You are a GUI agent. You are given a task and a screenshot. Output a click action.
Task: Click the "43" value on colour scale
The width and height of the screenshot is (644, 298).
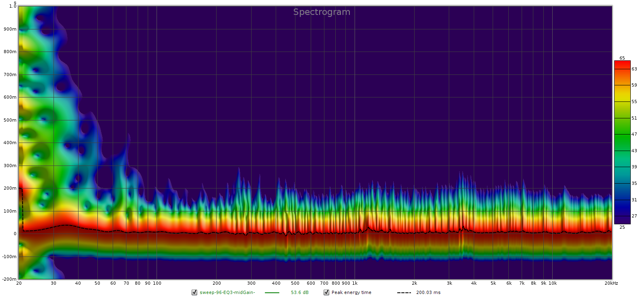click(x=634, y=151)
